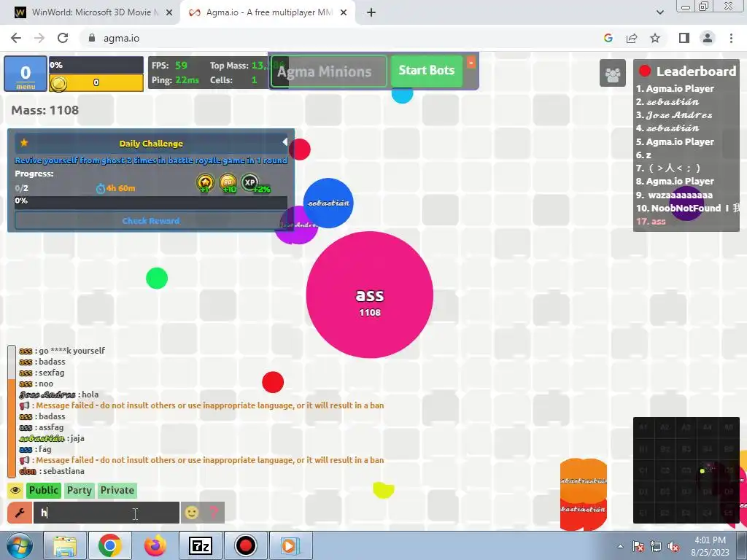Toggle chat visibility with the eye icon

[15, 490]
